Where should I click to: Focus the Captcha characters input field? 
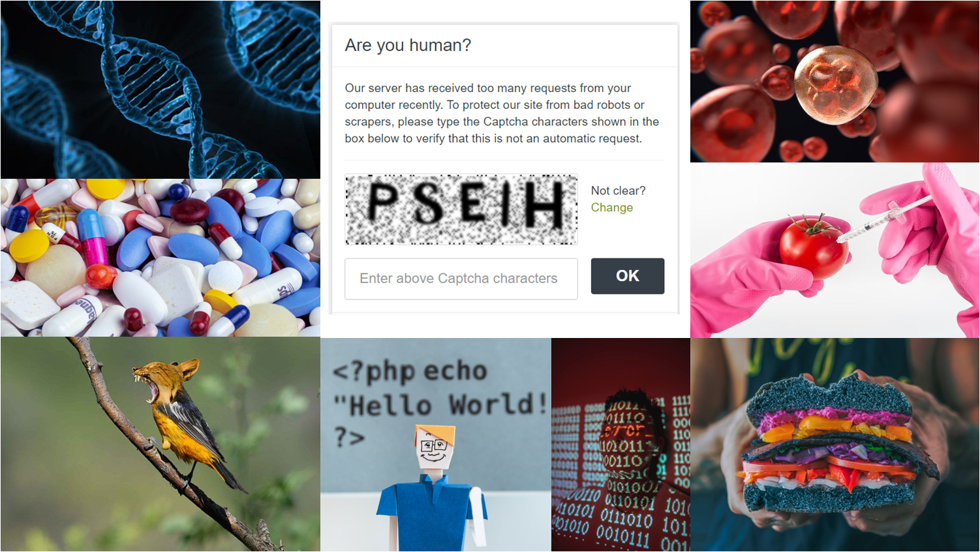[x=461, y=279]
